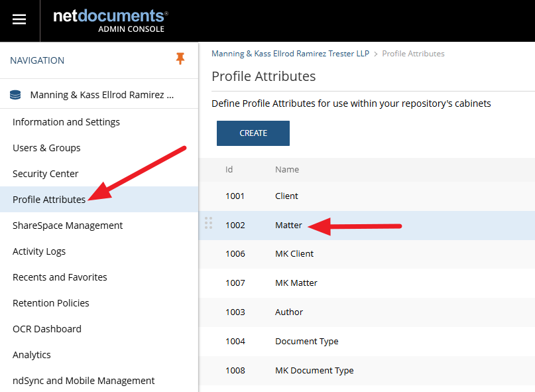Click Id 1002 cell
Screen dimensions: 535x392
[x=235, y=226]
